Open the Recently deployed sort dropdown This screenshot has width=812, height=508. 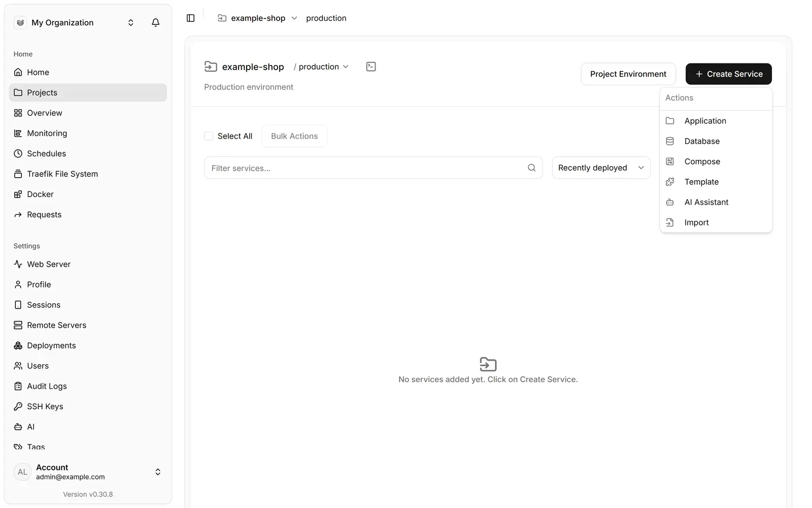point(601,168)
